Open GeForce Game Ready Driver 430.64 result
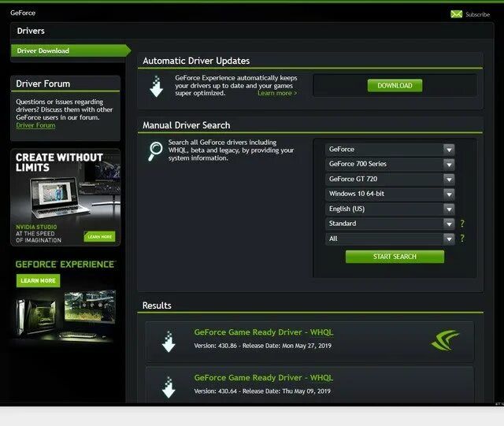Viewport: 504px width, 426px height. (264, 378)
